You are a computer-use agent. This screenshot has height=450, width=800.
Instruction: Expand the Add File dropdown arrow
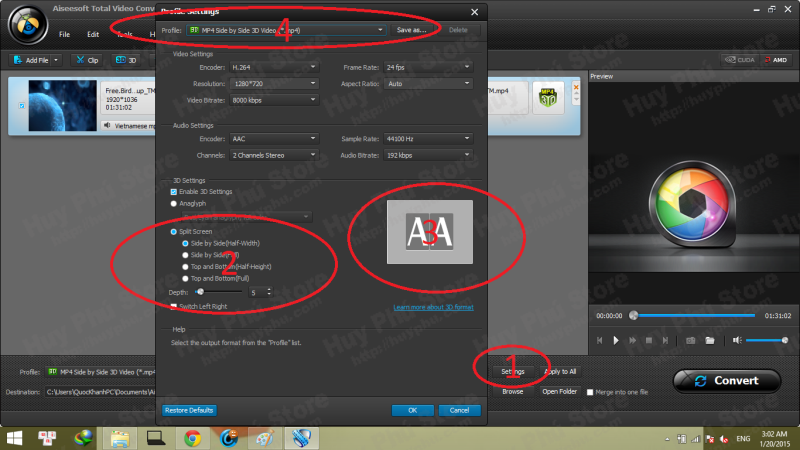click(56, 60)
